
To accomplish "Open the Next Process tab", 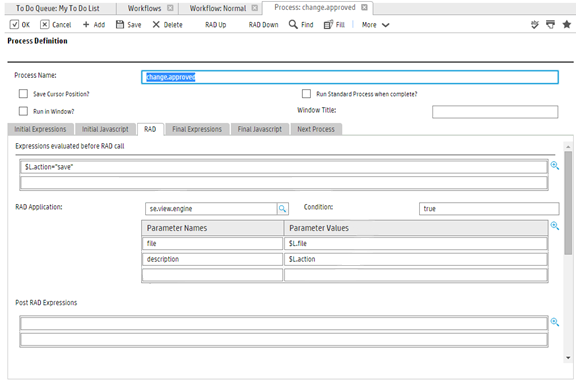I will tap(316, 129).
